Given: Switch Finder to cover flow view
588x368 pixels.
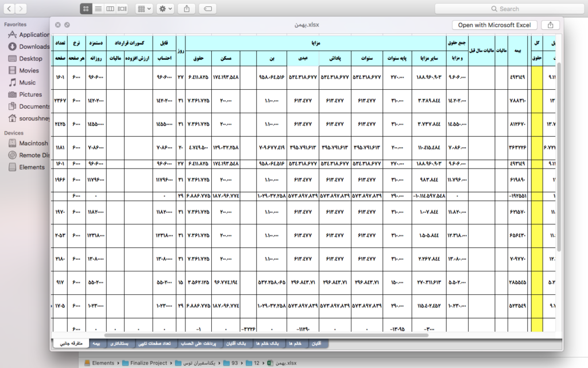Looking at the screenshot, I should click(122, 9).
